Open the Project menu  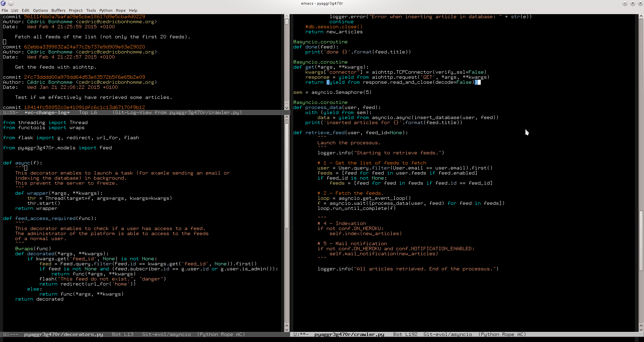tap(76, 10)
